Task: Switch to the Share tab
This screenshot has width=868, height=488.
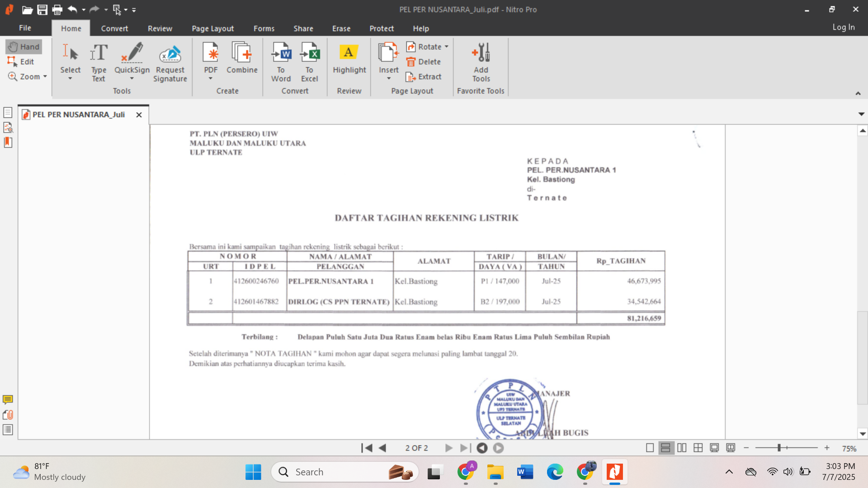Action: (303, 28)
